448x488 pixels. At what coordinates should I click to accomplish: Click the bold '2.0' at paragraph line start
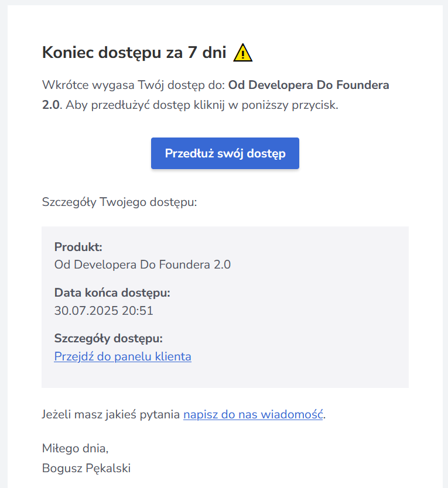click(x=50, y=106)
